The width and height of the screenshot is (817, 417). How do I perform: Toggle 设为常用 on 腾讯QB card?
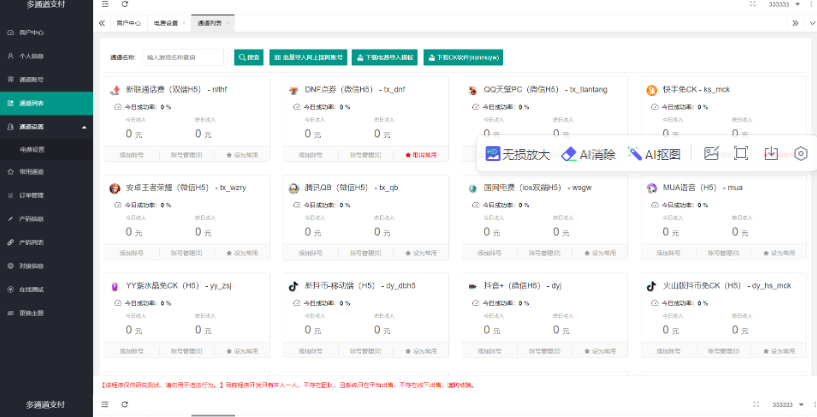pos(421,253)
